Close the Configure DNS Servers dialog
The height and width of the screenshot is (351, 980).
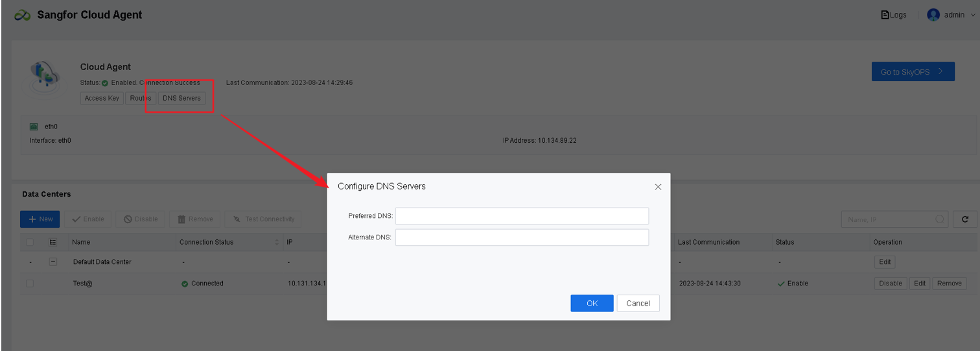pyautogui.click(x=658, y=187)
